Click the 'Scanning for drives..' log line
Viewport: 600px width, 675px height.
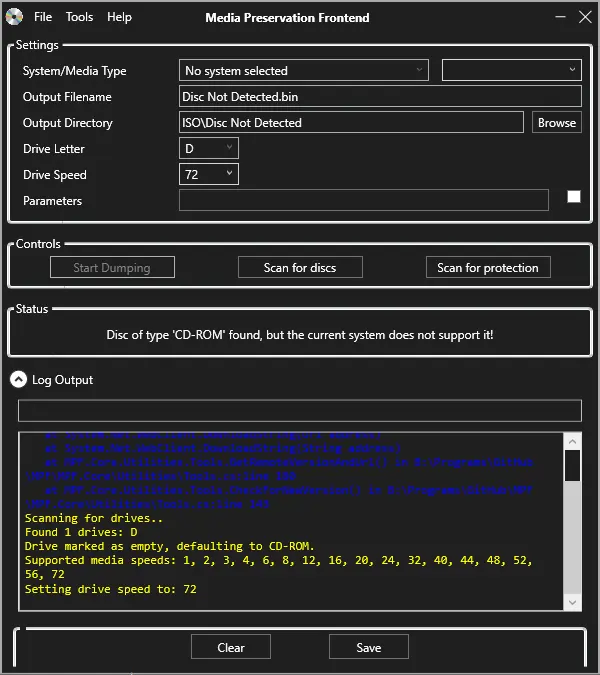click(x=94, y=518)
